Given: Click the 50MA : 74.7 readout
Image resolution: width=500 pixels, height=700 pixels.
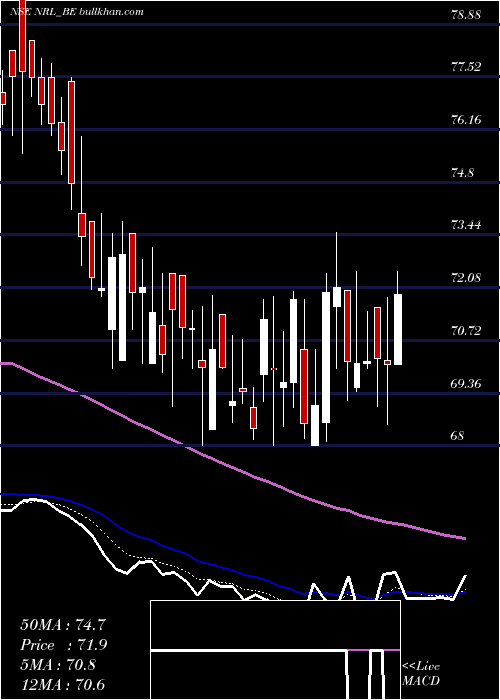Looking at the screenshot, I should pyautogui.click(x=63, y=625).
